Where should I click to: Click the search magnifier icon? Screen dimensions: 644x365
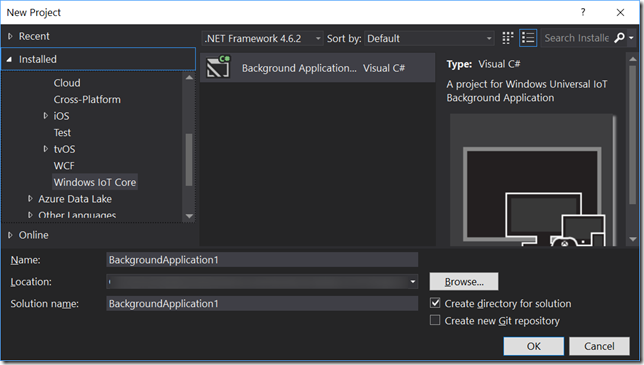pyautogui.click(x=619, y=38)
